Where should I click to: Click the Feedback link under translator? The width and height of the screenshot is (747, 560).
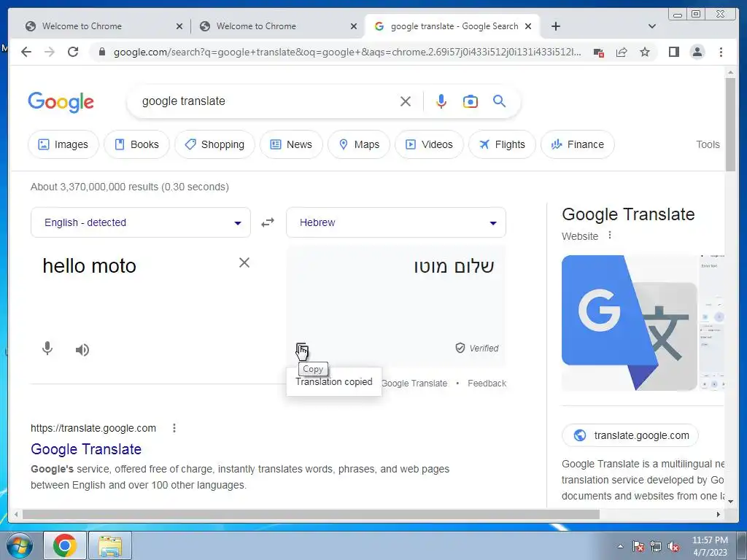click(x=487, y=384)
